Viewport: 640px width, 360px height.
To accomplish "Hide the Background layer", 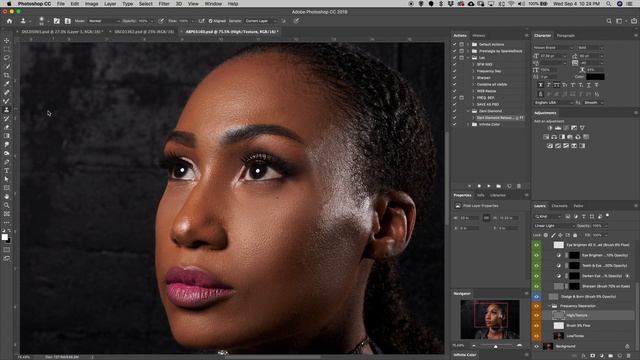I will (x=536, y=346).
